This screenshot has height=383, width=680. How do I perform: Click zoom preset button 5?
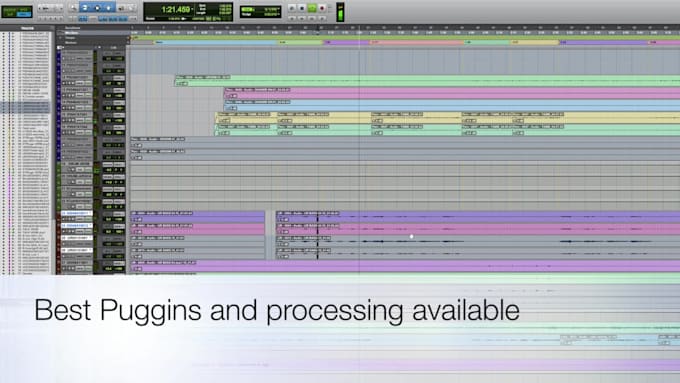click(x=61, y=18)
